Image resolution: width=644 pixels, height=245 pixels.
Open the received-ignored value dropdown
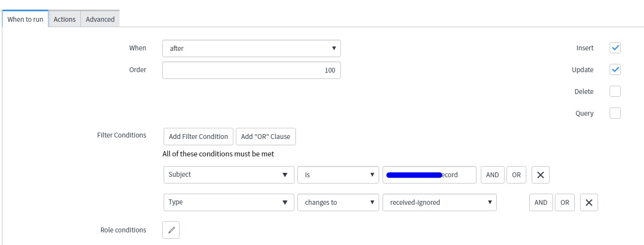(x=440, y=202)
